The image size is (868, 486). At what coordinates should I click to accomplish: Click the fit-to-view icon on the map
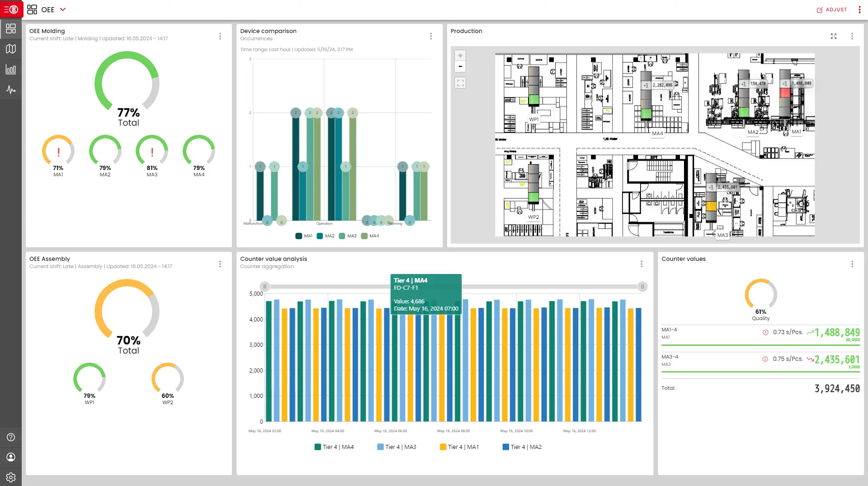(x=460, y=82)
